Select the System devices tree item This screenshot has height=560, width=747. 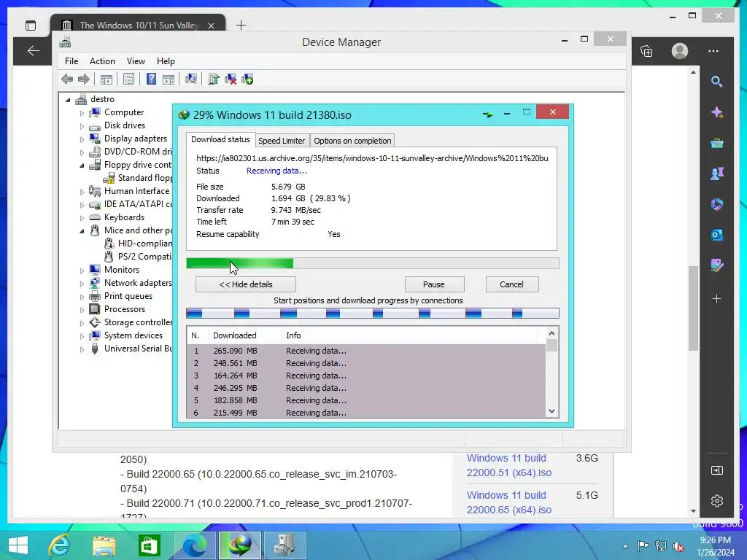click(133, 335)
